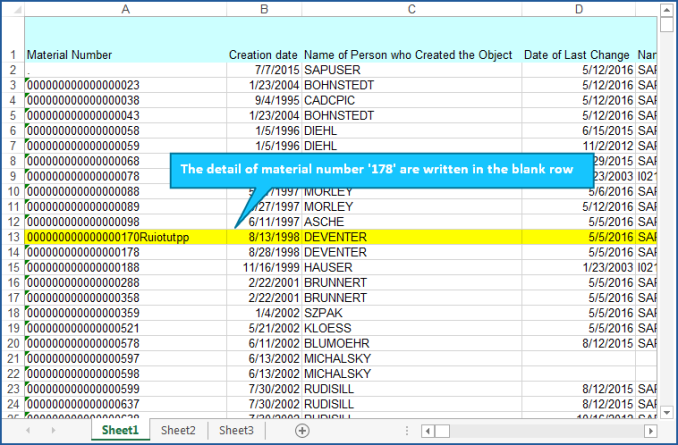
Task: Click the horizontal scrollbar left arrow
Action: (428, 431)
